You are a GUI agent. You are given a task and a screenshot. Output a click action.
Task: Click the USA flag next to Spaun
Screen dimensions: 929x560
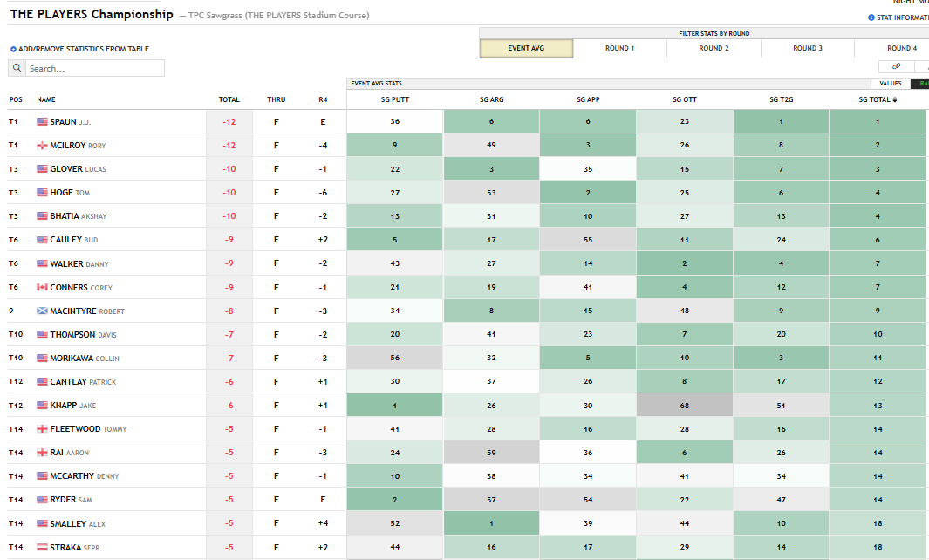pos(42,121)
